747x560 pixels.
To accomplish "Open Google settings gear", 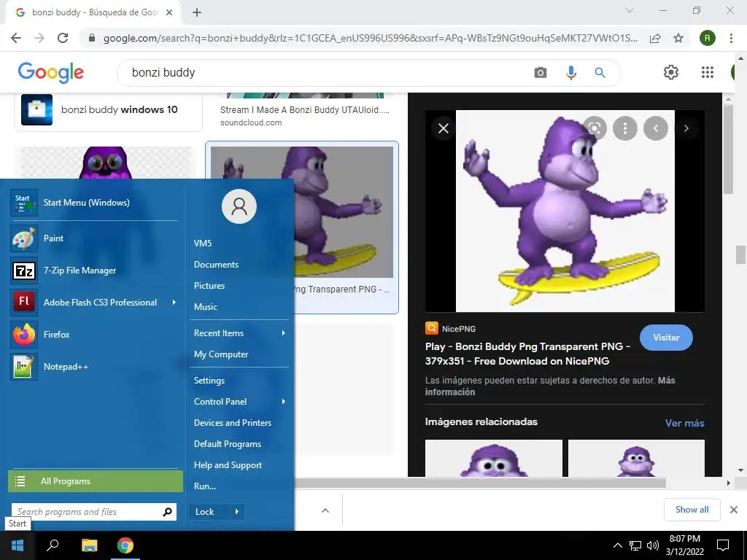I will click(671, 72).
